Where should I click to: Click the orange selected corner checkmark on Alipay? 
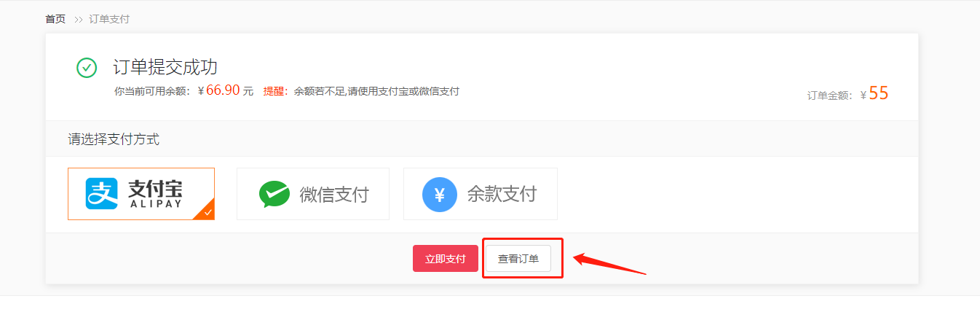pyautogui.click(x=207, y=211)
